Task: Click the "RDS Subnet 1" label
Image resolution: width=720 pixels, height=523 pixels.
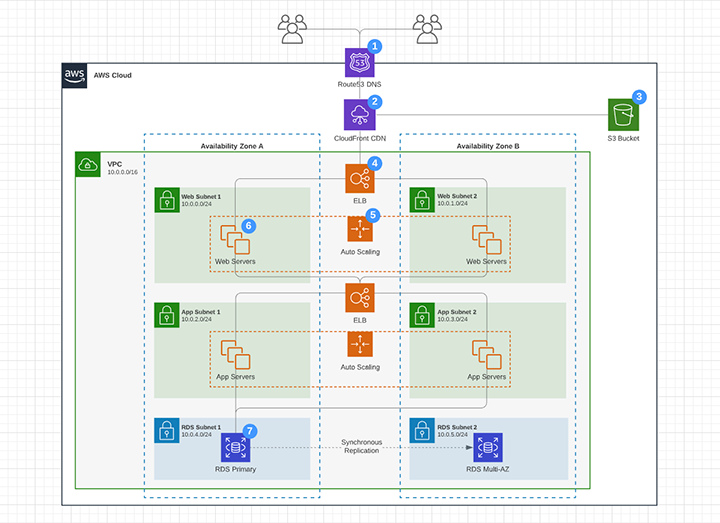Action: [x=201, y=427]
